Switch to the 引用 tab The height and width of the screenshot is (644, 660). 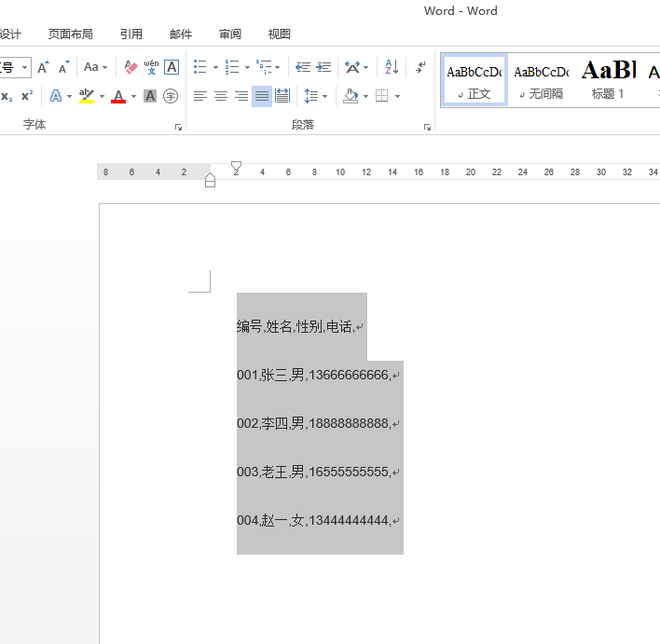(131, 34)
